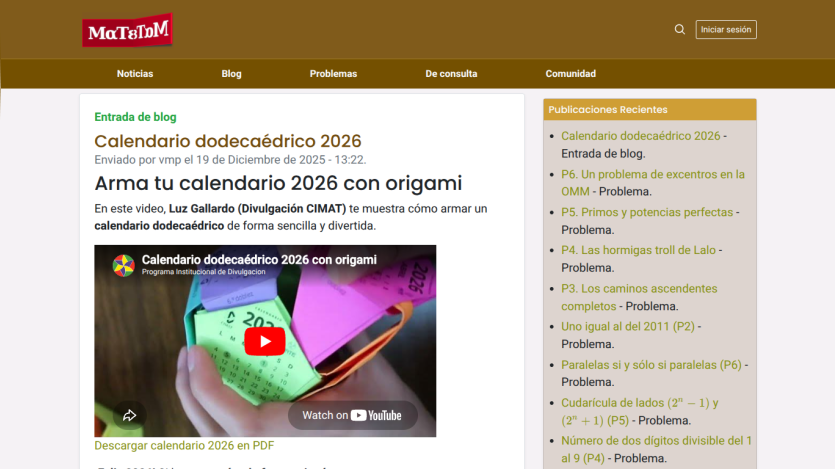Click the Entrada de blog label

coord(135,117)
